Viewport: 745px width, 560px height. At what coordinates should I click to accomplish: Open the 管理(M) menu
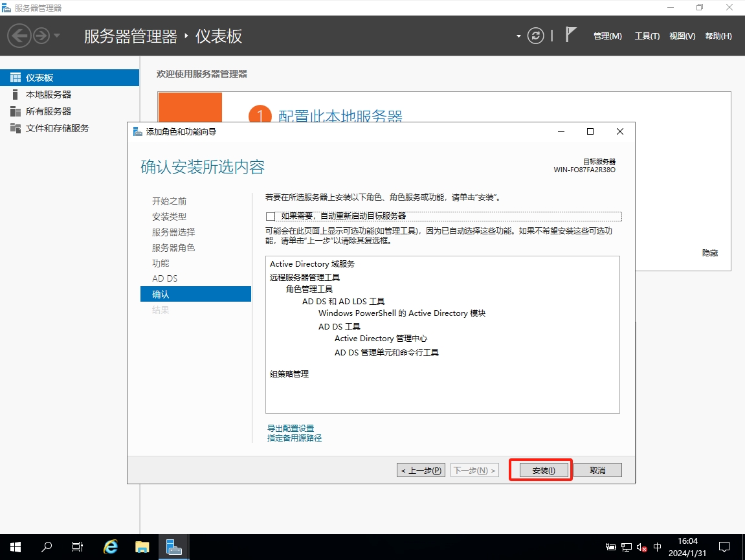(x=607, y=36)
